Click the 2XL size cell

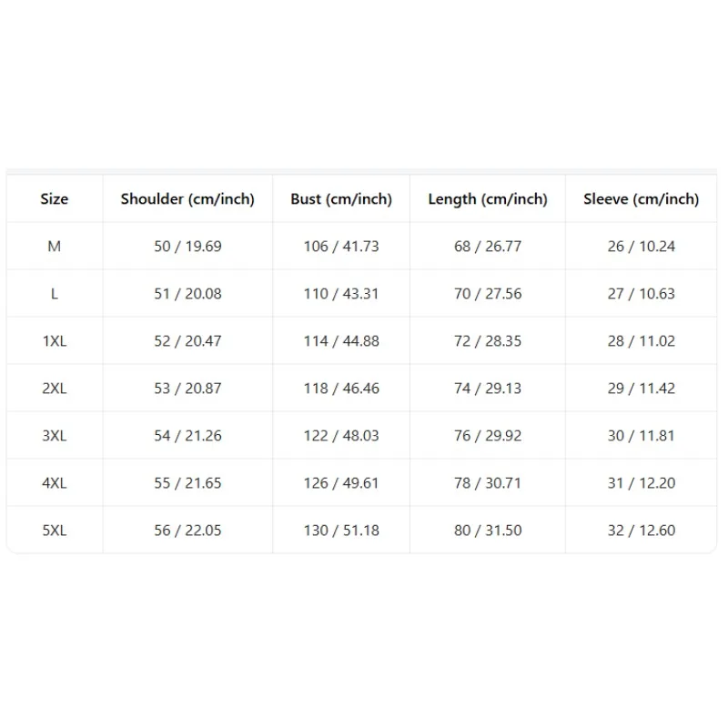click(55, 389)
